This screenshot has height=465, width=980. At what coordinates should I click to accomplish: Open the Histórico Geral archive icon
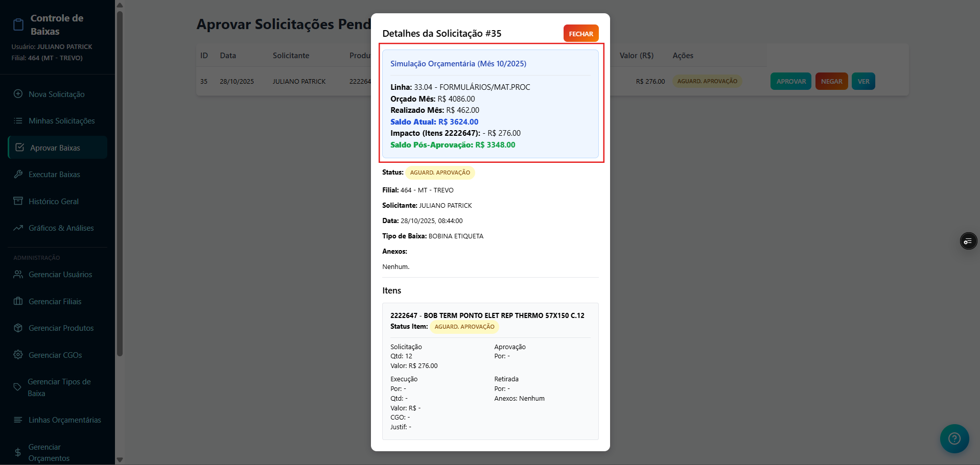[18, 201]
